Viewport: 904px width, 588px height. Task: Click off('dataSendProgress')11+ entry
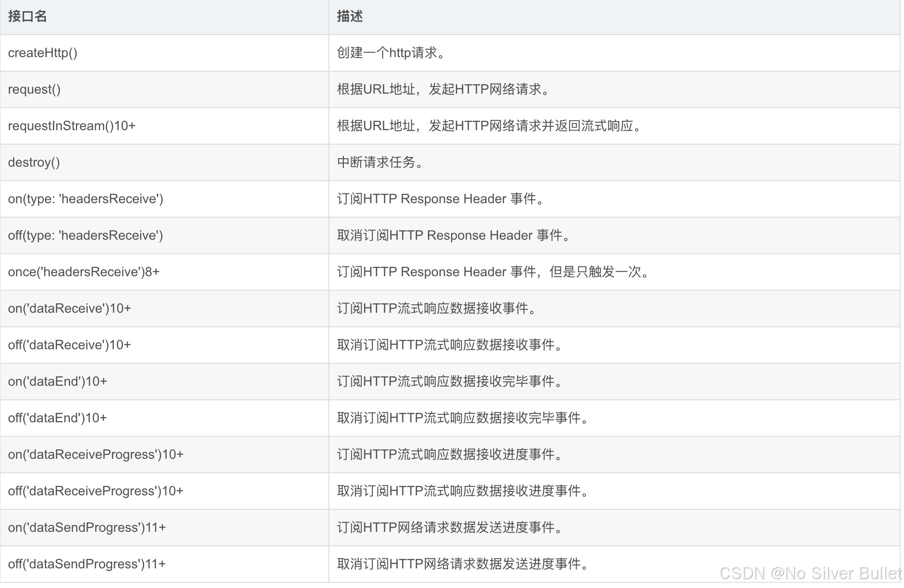[x=87, y=564]
